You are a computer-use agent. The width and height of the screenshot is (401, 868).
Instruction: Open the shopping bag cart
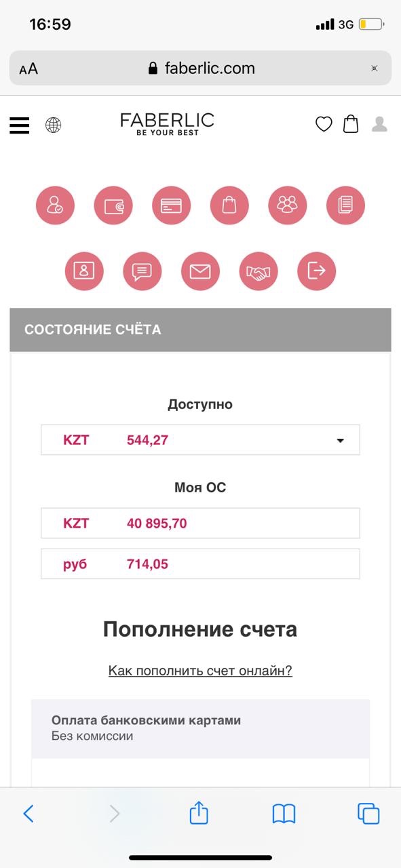tap(351, 123)
